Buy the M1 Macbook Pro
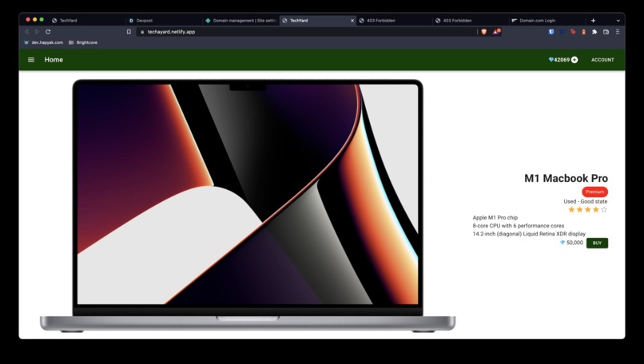The height and width of the screenshot is (364, 644). click(597, 243)
